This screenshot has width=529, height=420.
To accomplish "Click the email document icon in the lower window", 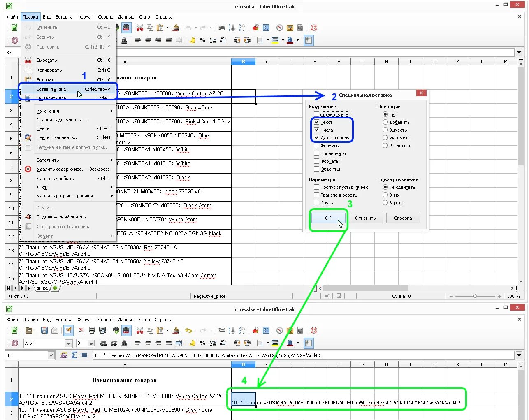I will pyautogui.click(x=55, y=330).
